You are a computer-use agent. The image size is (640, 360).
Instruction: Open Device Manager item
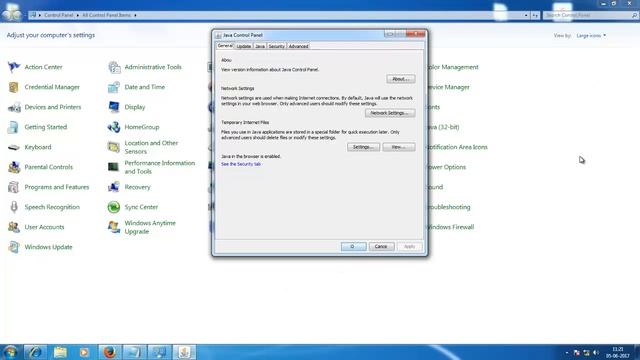point(449,87)
